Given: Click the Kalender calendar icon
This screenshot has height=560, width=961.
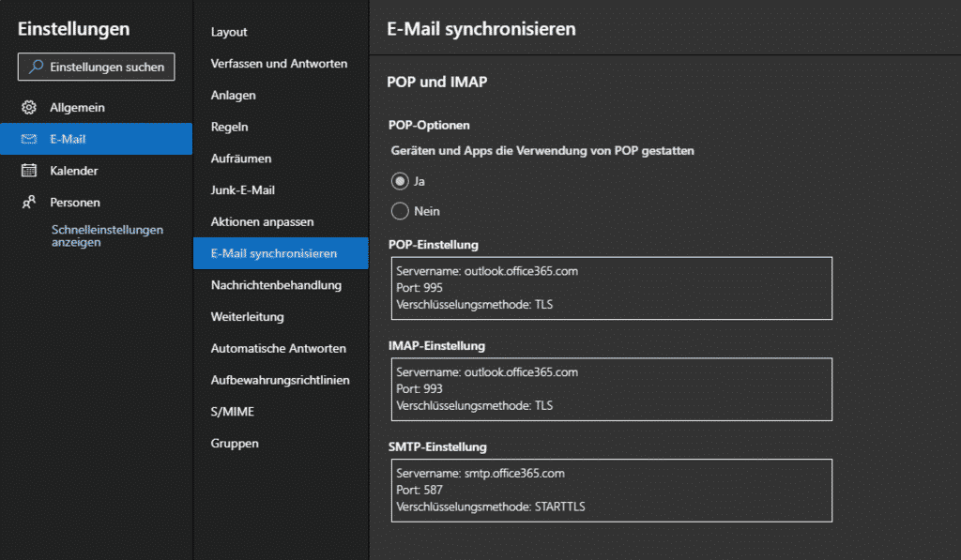Looking at the screenshot, I should click(x=29, y=171).
